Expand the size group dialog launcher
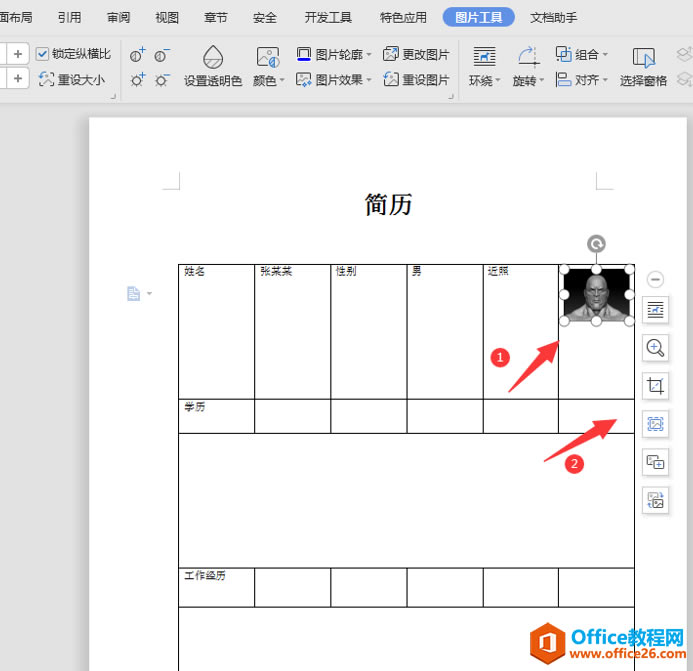The width and height of the screenshot is (693, 671). pyautogui.click(x=113, y=96)
